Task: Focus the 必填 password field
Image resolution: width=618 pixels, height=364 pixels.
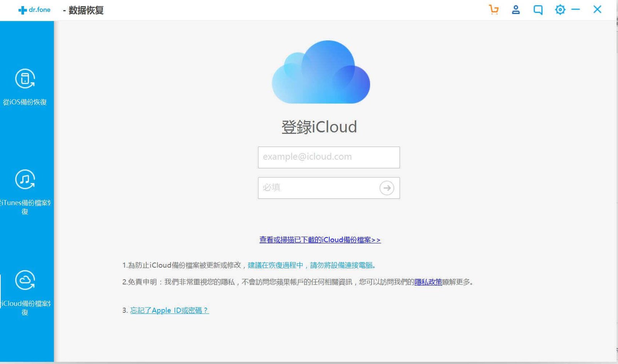Action: (317, 188)
